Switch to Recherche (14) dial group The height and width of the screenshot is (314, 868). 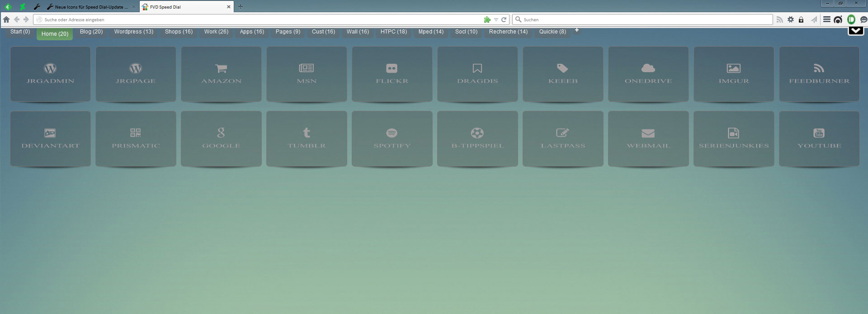click(508, 32)
